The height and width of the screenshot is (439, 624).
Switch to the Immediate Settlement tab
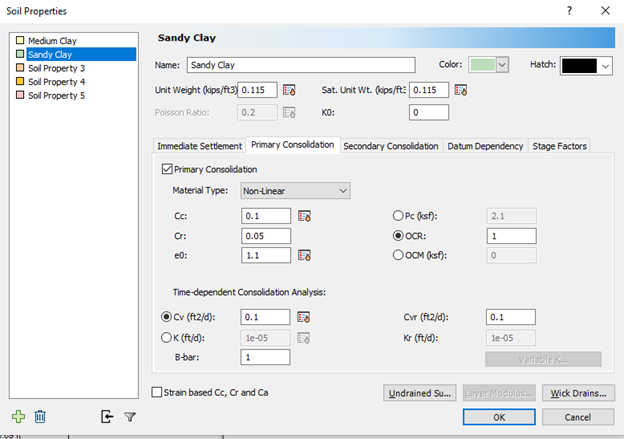(x=200, y=146)
